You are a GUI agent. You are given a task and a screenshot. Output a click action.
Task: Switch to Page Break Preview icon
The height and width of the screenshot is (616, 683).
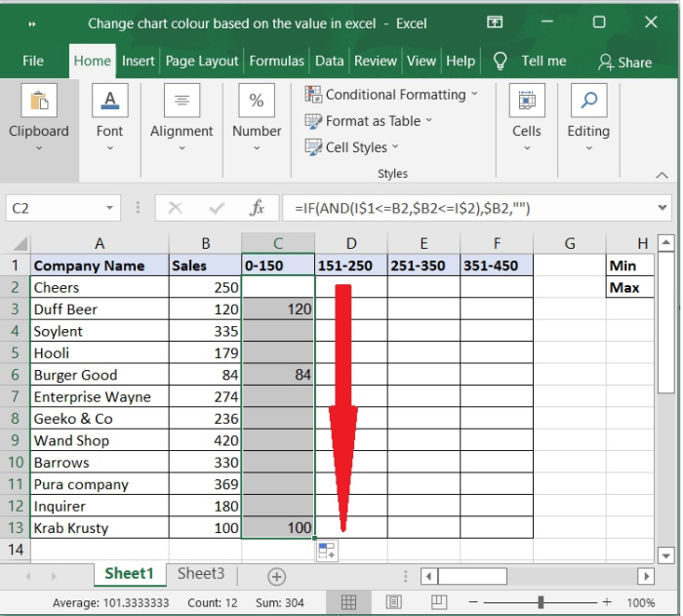439,602
